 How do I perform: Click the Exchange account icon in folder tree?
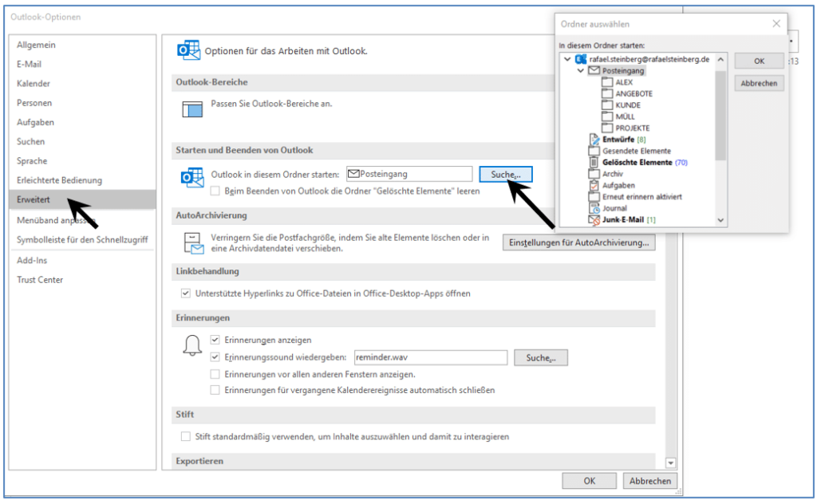click(x=581, y=59)
